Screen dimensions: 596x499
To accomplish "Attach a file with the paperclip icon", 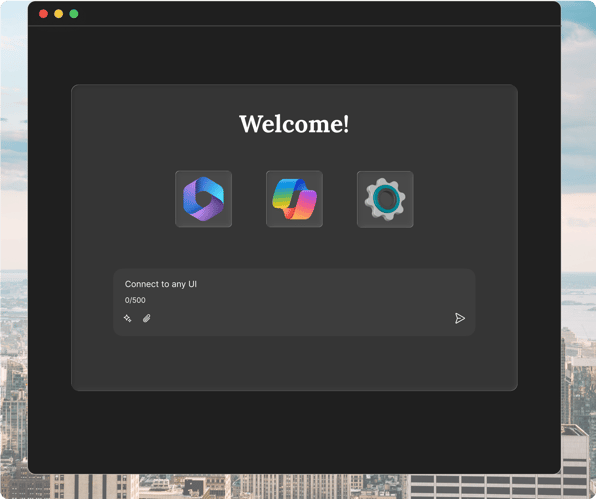I will tap(146, 318).
